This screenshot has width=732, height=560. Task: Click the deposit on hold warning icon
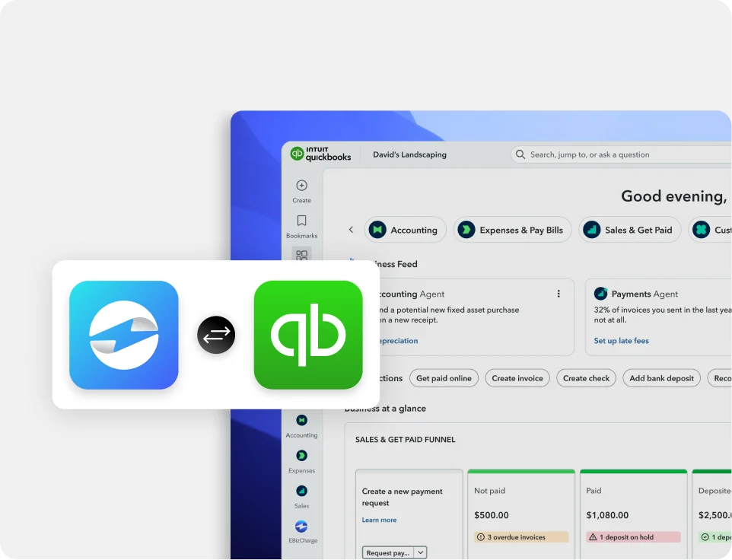click(x=593, y=537)
